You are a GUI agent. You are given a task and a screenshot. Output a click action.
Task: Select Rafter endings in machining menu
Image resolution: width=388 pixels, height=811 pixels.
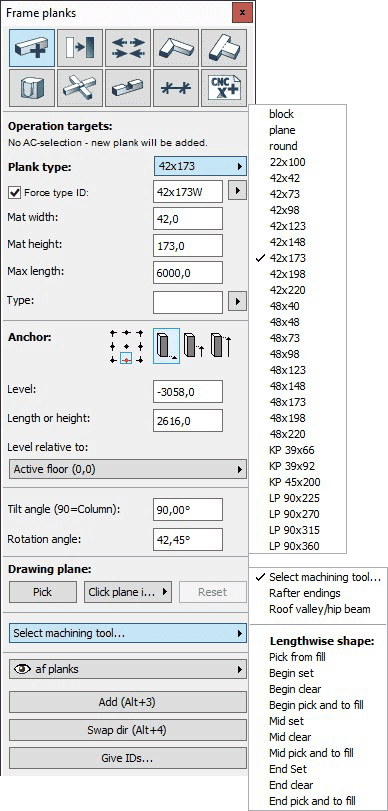click(x=305, y=593)
